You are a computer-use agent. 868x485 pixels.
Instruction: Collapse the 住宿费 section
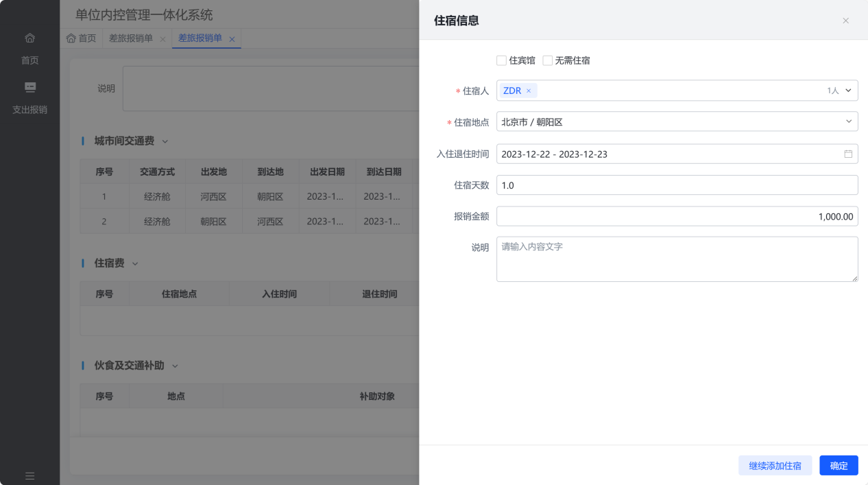point(135,263)
